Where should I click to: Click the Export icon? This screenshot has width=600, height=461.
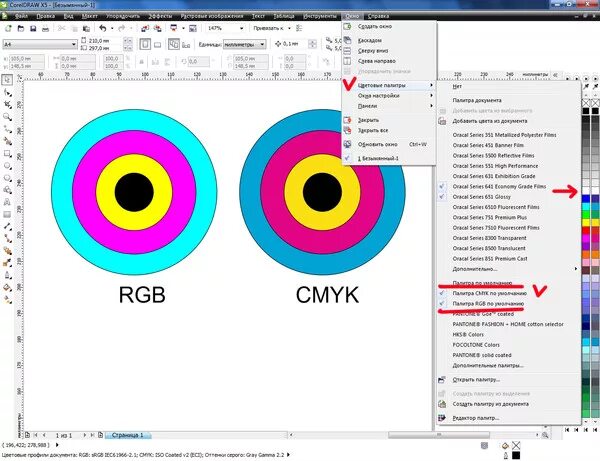[157, 28]
